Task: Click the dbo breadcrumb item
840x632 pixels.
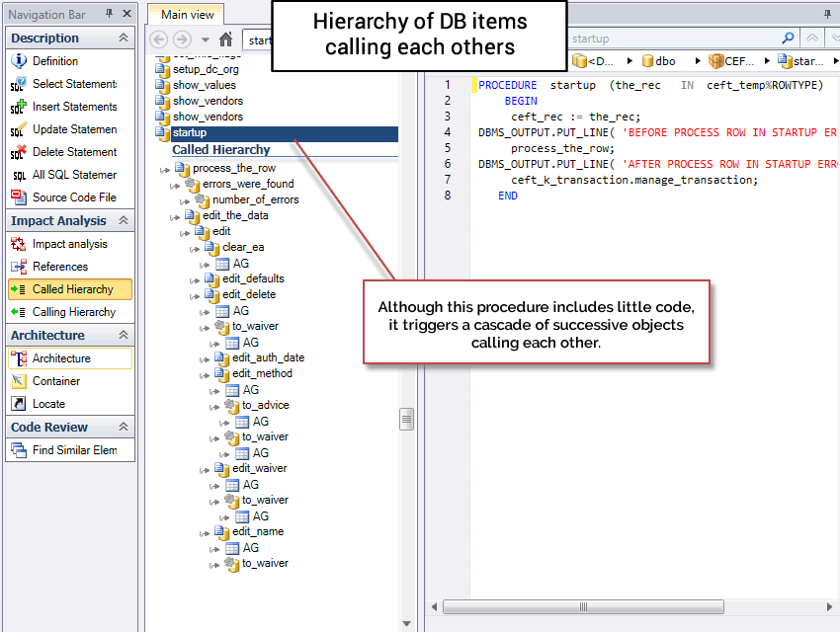Action: (665, 61)
